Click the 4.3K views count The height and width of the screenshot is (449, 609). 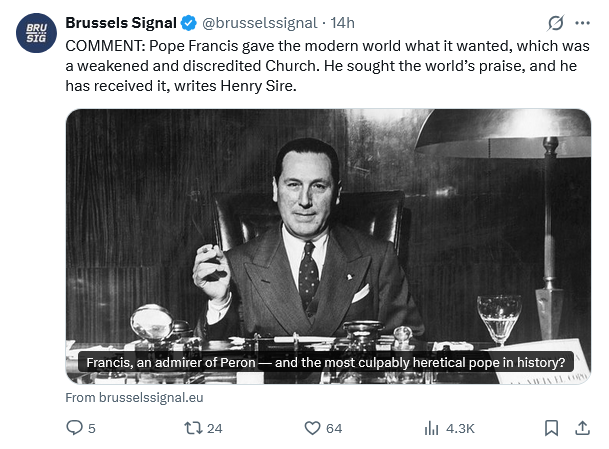[460, 428]
